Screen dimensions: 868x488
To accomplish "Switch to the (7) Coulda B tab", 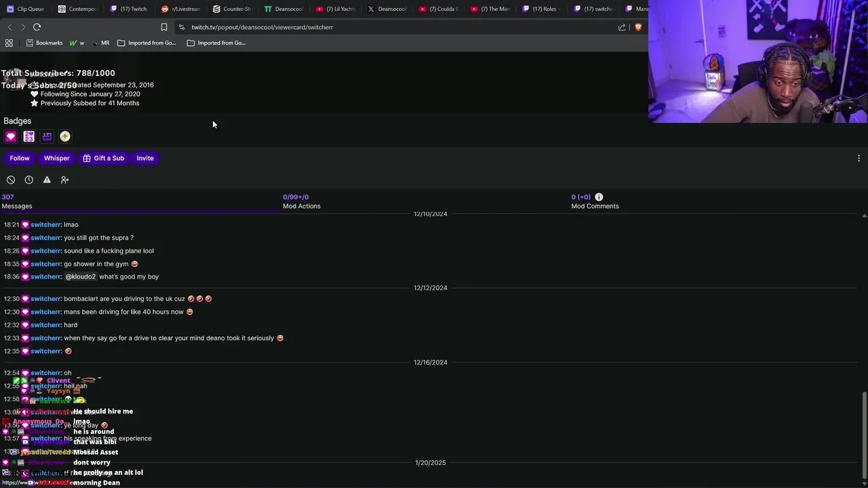I will 439,9.
